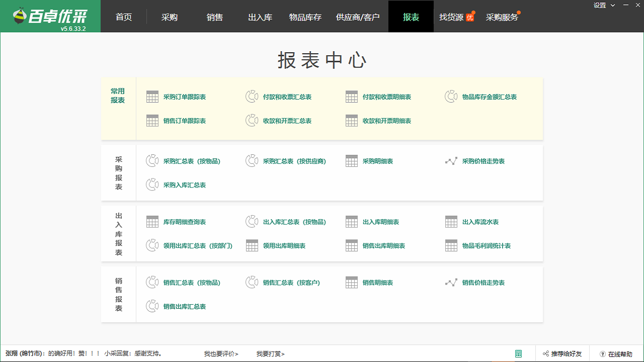Expand the 设置 dropdown in the title bar

[x=603, y=5]
